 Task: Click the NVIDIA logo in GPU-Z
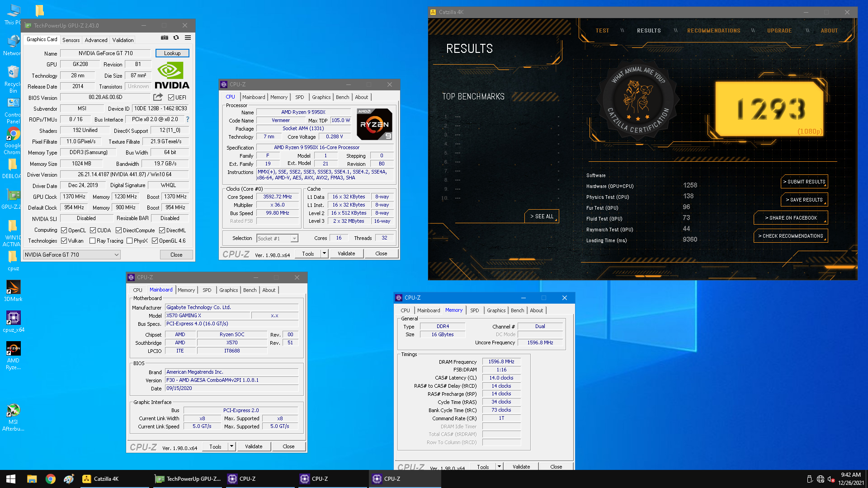click(x=172, y=76)
